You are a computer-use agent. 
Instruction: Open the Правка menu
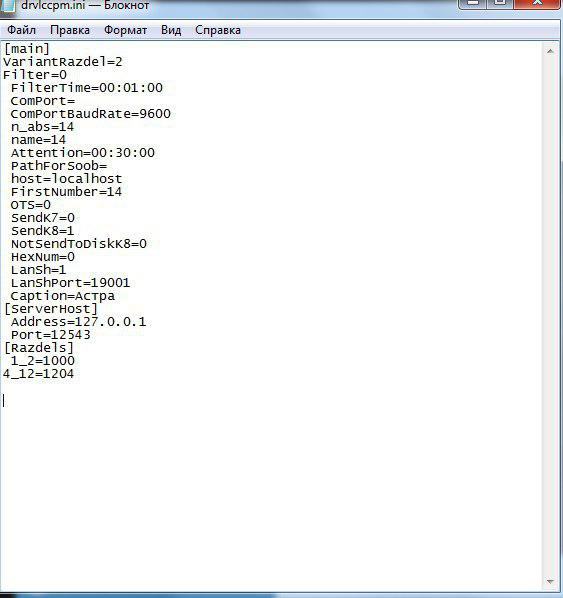(70, 30)
